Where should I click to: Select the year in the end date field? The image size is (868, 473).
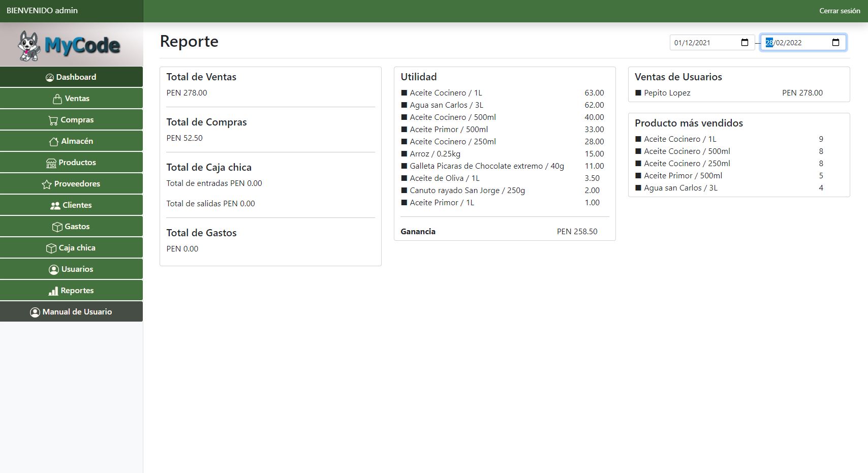793,43
